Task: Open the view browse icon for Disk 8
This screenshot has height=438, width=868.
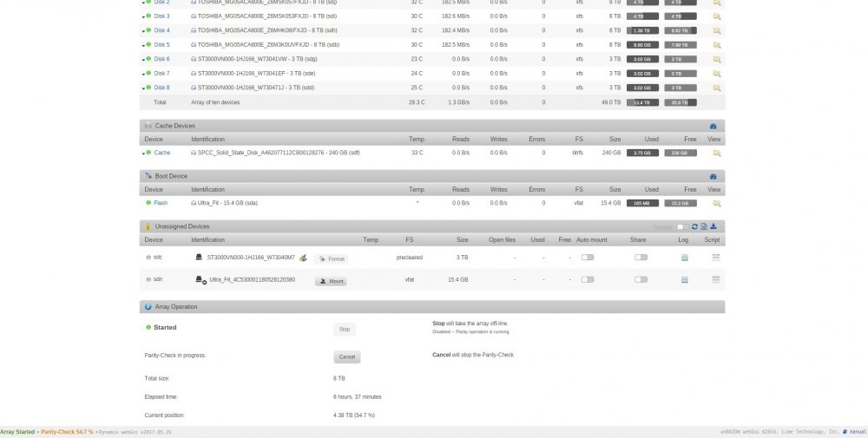Action: 716,88
